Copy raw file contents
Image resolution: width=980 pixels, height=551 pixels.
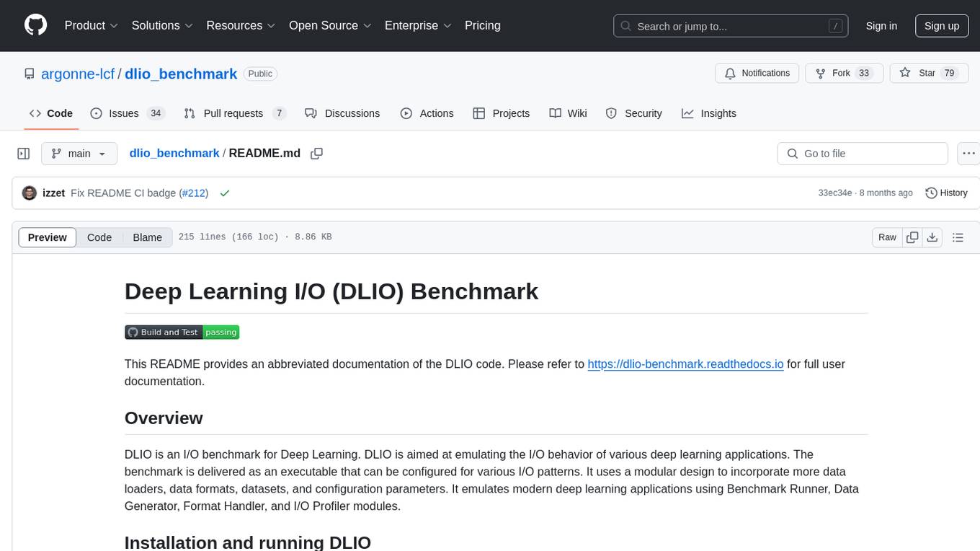click(x=912, y=237)
